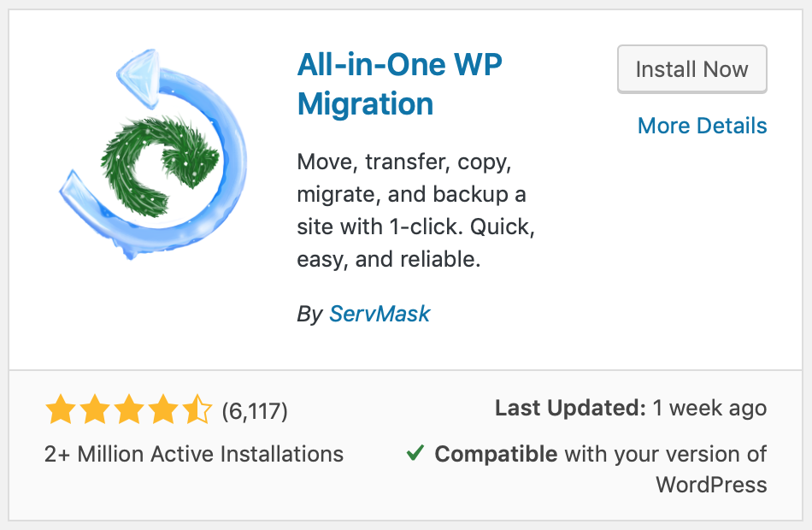Click the Last Updated label
Screen dimensions: 812x530
click(570, 409)
